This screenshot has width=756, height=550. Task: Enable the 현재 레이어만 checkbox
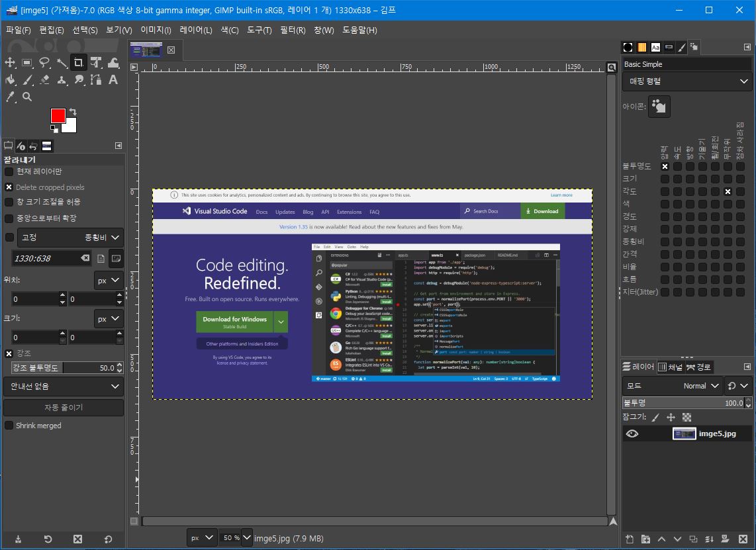[9, 172]
